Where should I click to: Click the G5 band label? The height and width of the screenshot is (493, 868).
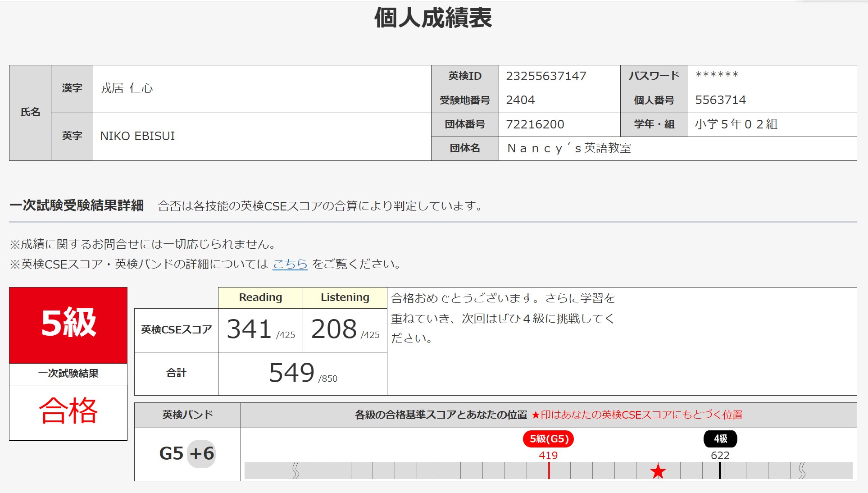pos(171,453)
